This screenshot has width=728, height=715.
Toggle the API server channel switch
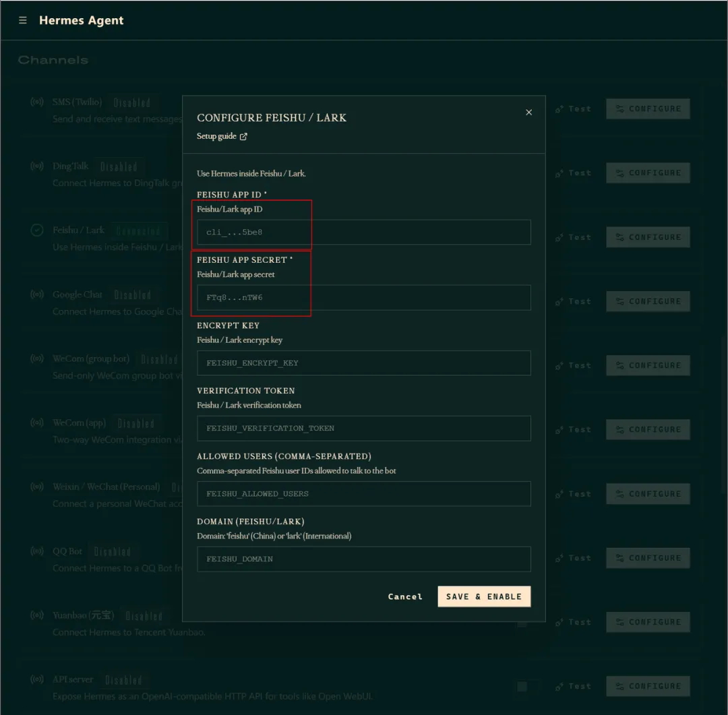(527, 686)
